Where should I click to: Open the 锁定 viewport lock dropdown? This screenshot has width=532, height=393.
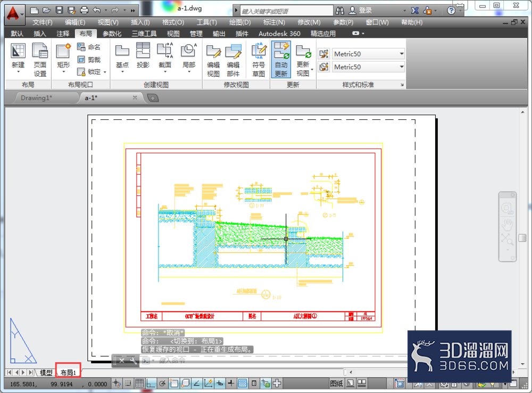pos(105,72)
